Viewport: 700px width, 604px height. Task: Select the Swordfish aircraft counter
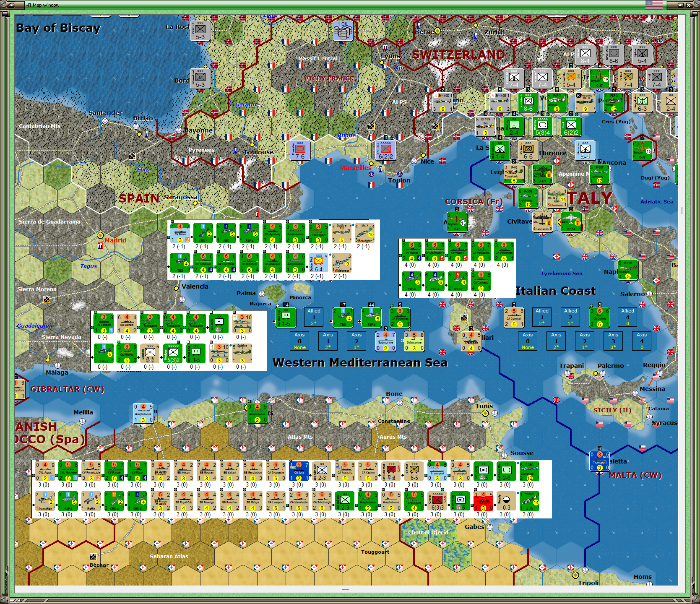[45, 501]
